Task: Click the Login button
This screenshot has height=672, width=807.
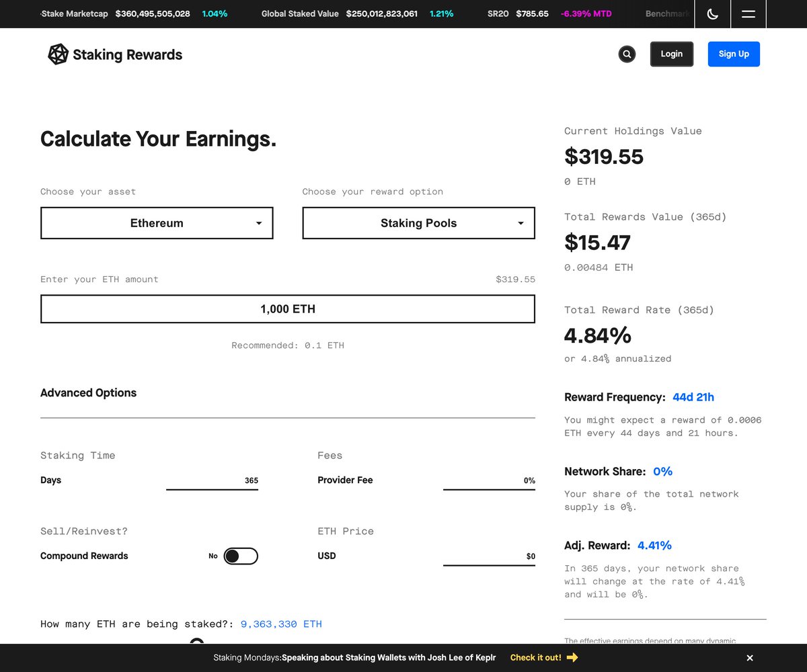Action: 671,54
